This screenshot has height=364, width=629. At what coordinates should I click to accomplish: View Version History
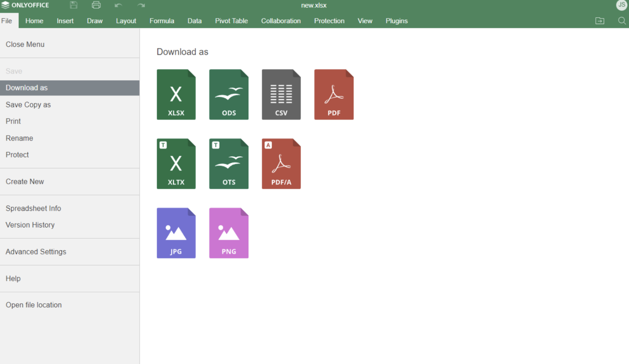[70, 225]
